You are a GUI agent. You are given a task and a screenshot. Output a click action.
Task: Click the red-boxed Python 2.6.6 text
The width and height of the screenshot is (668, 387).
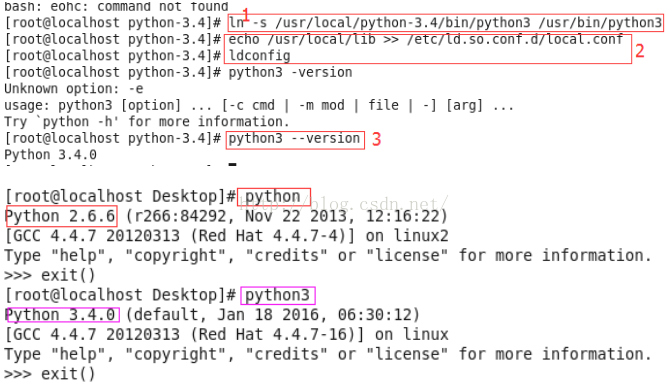tap(61, 217)
